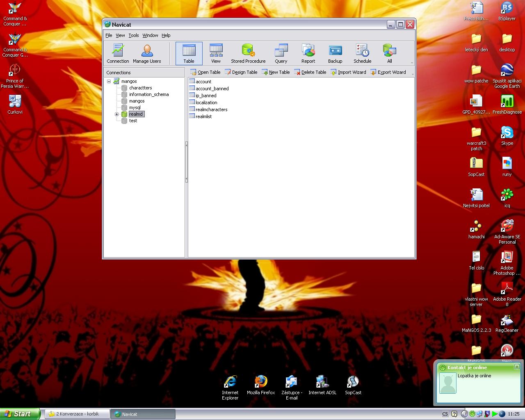
Task: Open Internet ADSL desktop shortcut
Action: (x=322, y=385)
